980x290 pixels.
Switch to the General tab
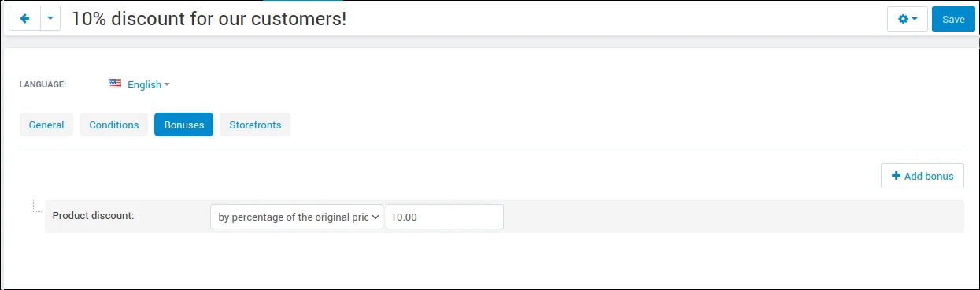pyautogui.click(x=46, y=125)
